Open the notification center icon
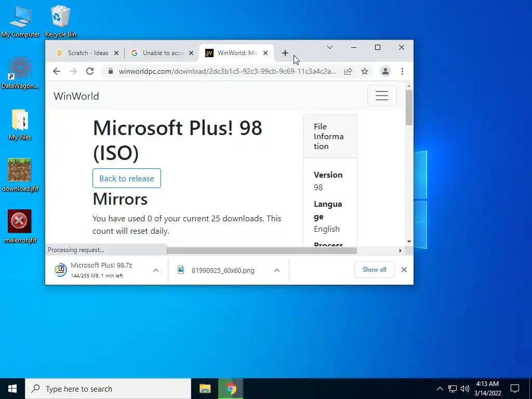The width and height of the screenshot is (532, 399). coord(515,389)
